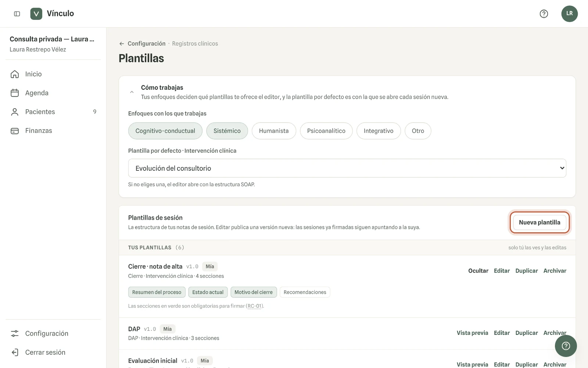Click the Cerrar sesión exit icon

(x=15, y=352)
